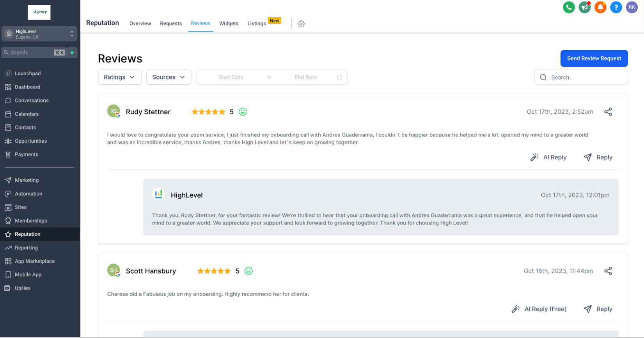Click the blue help question mark icon

(x=616, y=7)
